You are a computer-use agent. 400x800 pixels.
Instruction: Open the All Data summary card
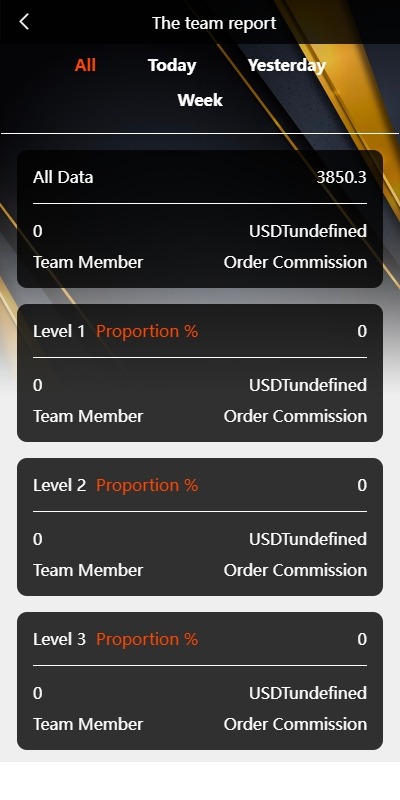(x=200, y=219)
